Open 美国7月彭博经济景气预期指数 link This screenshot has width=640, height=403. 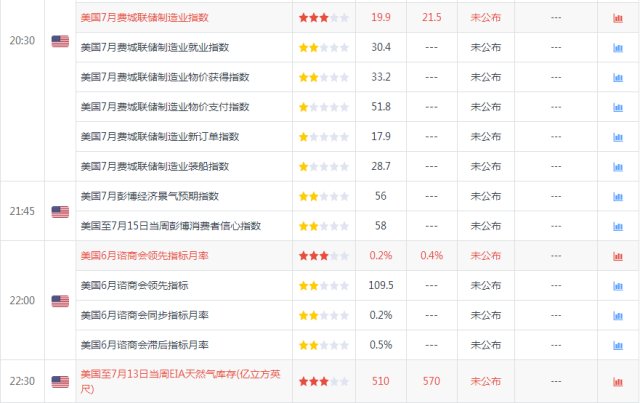[150, 196]
